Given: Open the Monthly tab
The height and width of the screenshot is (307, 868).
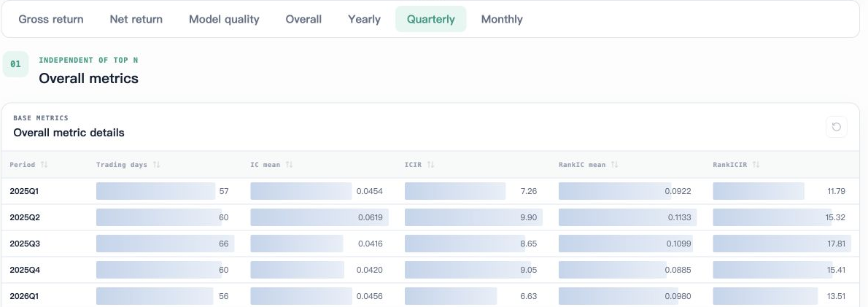Looking at the screenshot, I should pos(502,20).
